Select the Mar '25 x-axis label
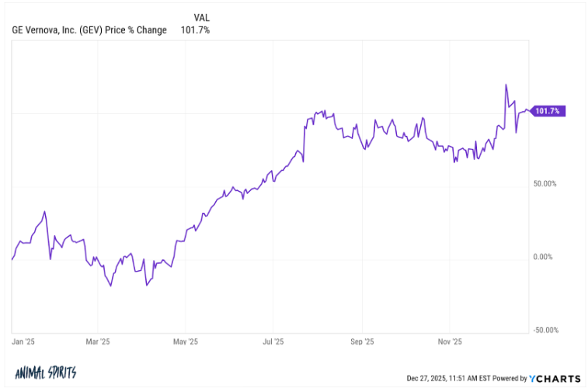 97,341
